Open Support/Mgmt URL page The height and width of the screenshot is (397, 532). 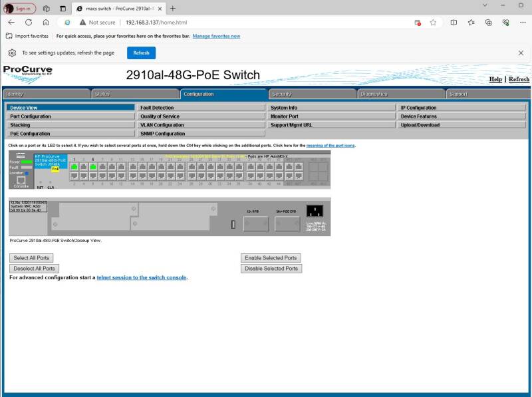click(331, 125)
